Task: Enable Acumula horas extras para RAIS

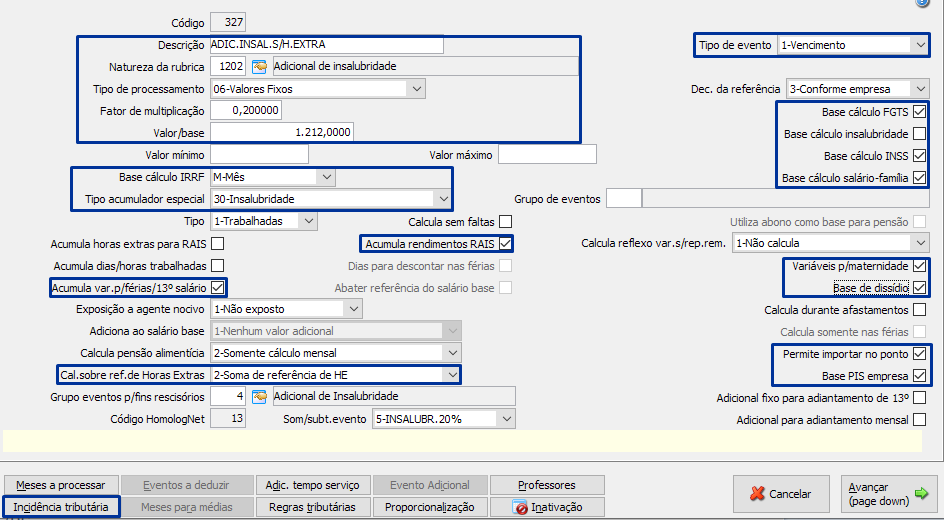Action: 218,244
